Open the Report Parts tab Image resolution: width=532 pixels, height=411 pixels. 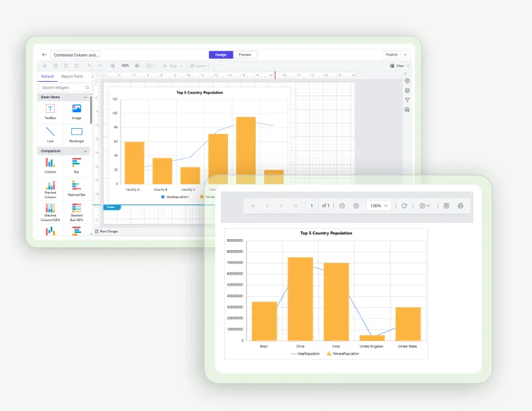[x=72, y=76]
